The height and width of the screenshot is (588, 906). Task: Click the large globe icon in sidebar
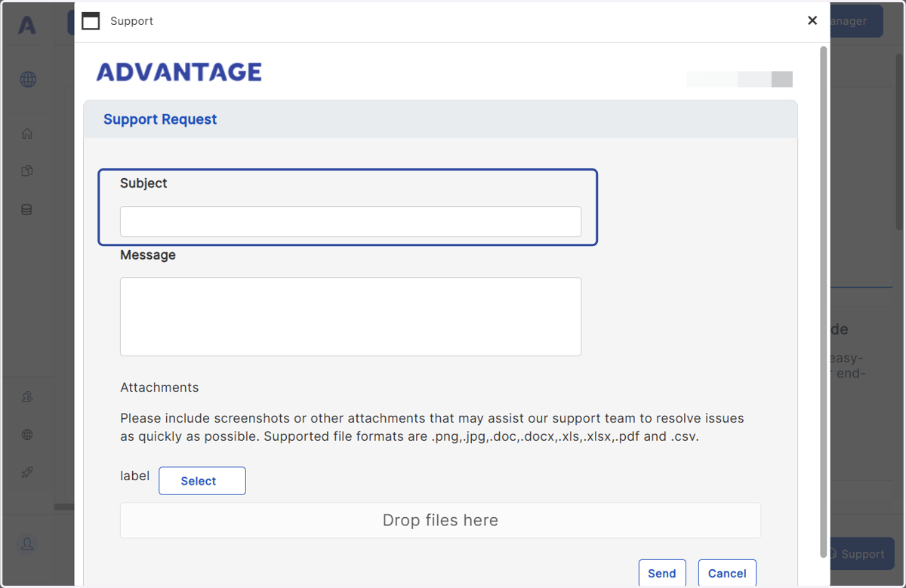tap(28, 79)
